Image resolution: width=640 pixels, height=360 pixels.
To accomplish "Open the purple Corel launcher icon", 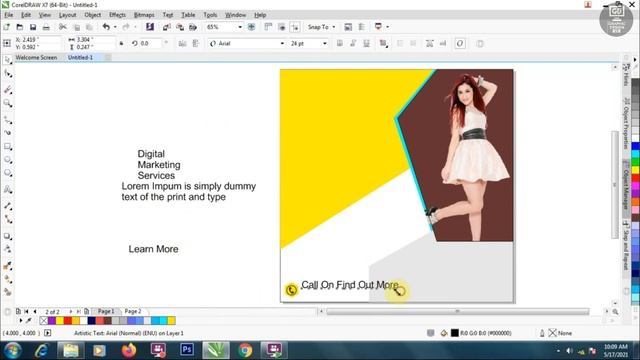I will (150, 27).
